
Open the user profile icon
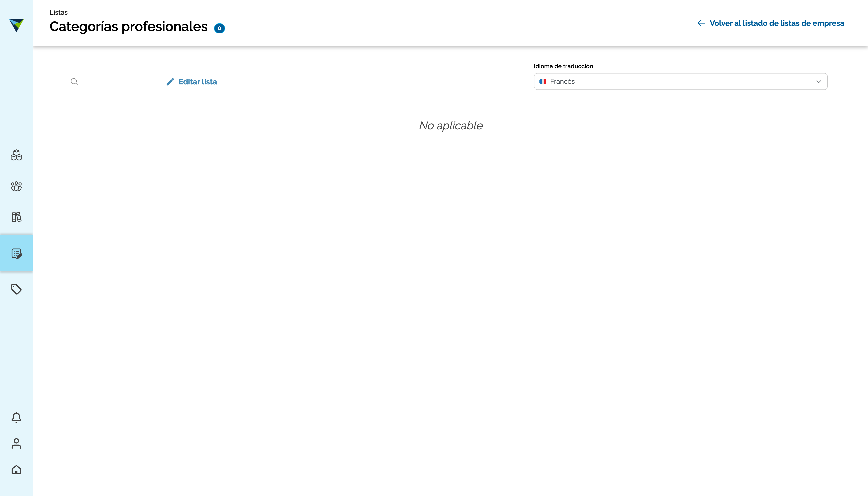point(16,444)
